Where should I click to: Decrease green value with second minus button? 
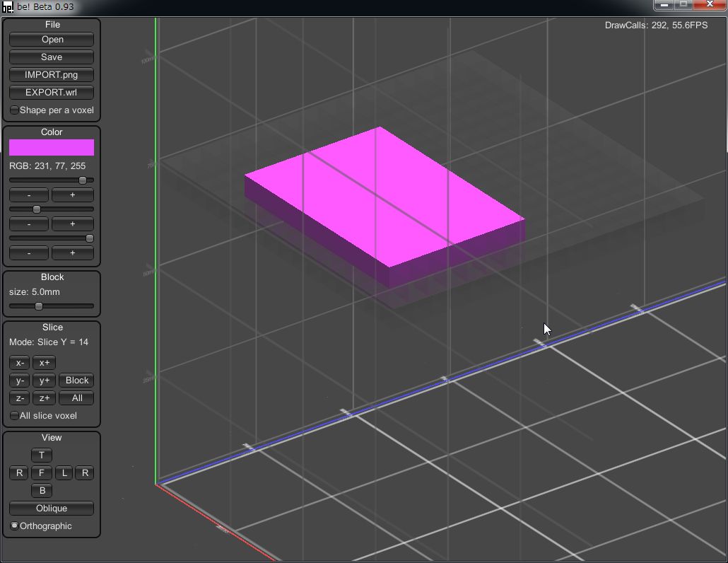click(29, 224)
